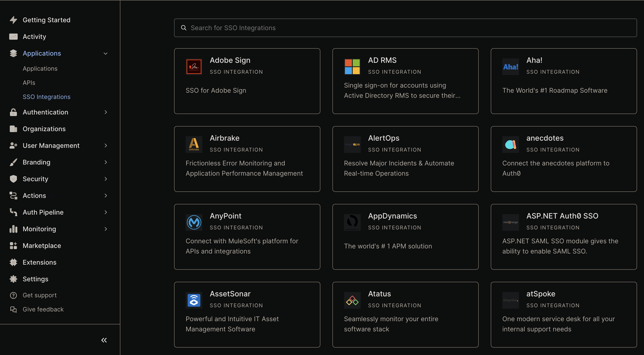This screenshot has width=644, height=355.
Task: Open the Adobe Sign integration title
Action: (x=230, y=60)
